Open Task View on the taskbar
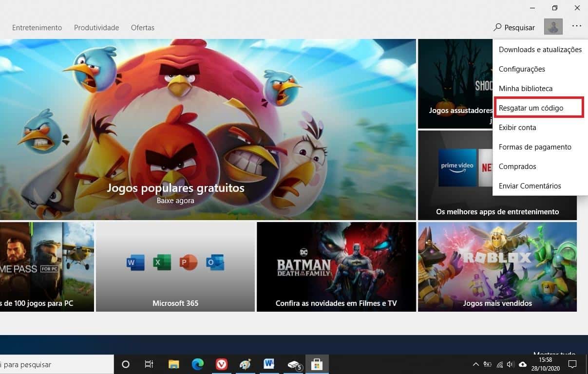Image resolution: width=588 pixels, height=374 pixels. tap(149, 364)
